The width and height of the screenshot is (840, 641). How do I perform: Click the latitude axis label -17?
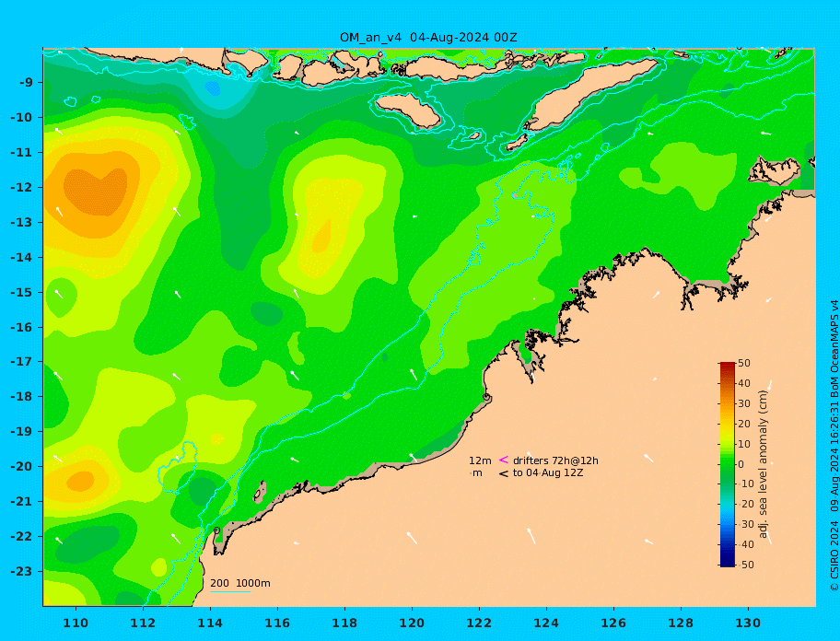tap(22, 361)
